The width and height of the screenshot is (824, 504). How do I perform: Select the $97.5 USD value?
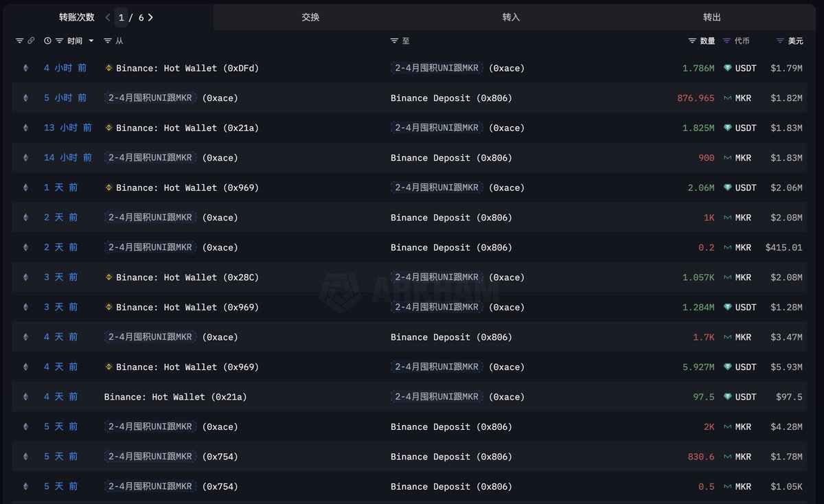789,397
